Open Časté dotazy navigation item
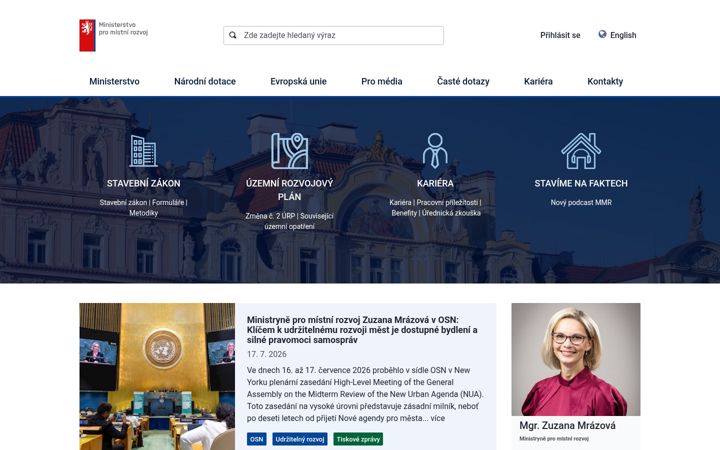The image size is (720, 450). 463,81
